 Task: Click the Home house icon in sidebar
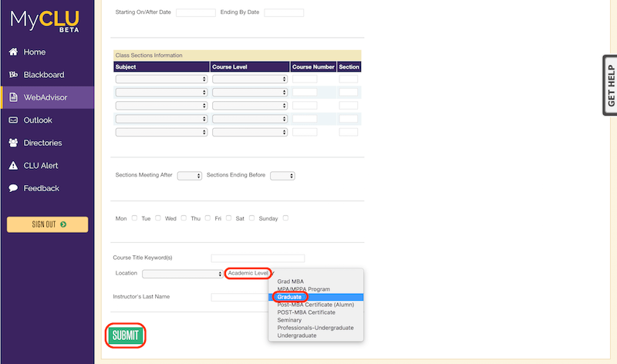(13, 52)
